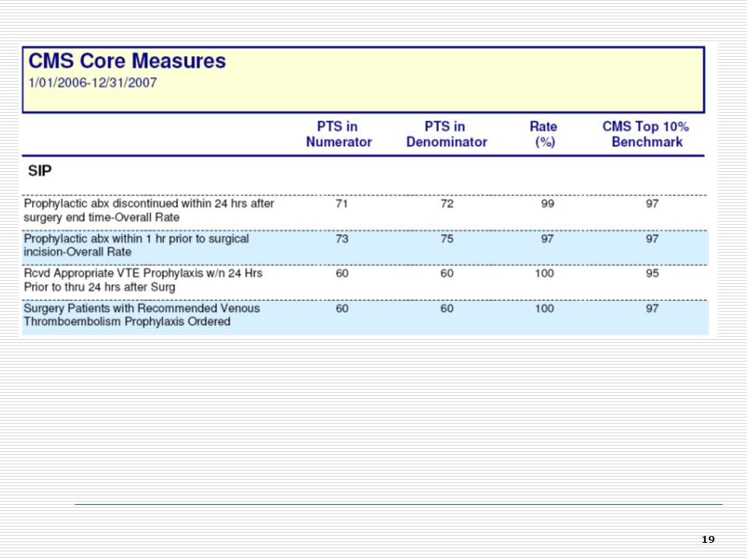Click denominator value 75
The width and height of the screenshot is (747, 560).
pyautogui.click(x=447, y=239)
